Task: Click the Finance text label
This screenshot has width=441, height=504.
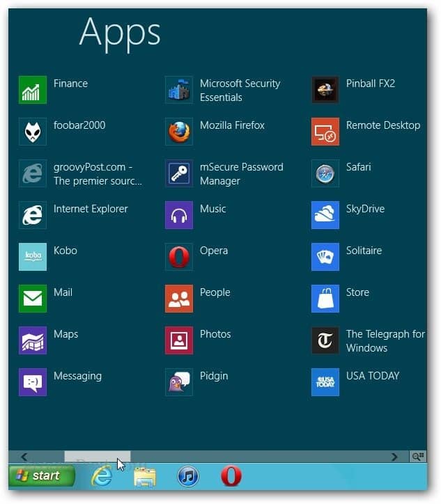Action: coord(70,84)
